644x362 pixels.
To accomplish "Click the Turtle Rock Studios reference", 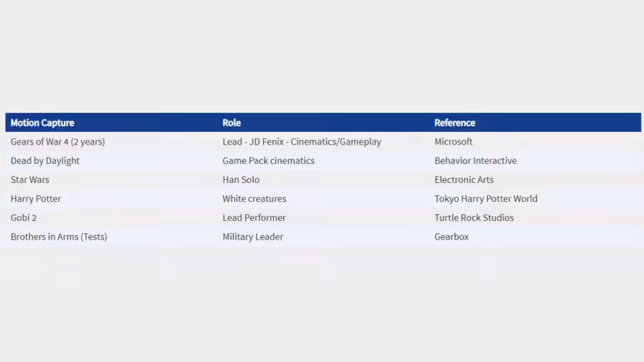I will pos(474,217).
